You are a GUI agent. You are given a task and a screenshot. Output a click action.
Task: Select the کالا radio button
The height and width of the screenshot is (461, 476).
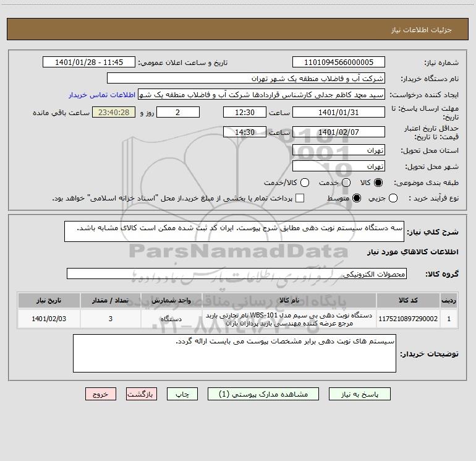[378, 183]
